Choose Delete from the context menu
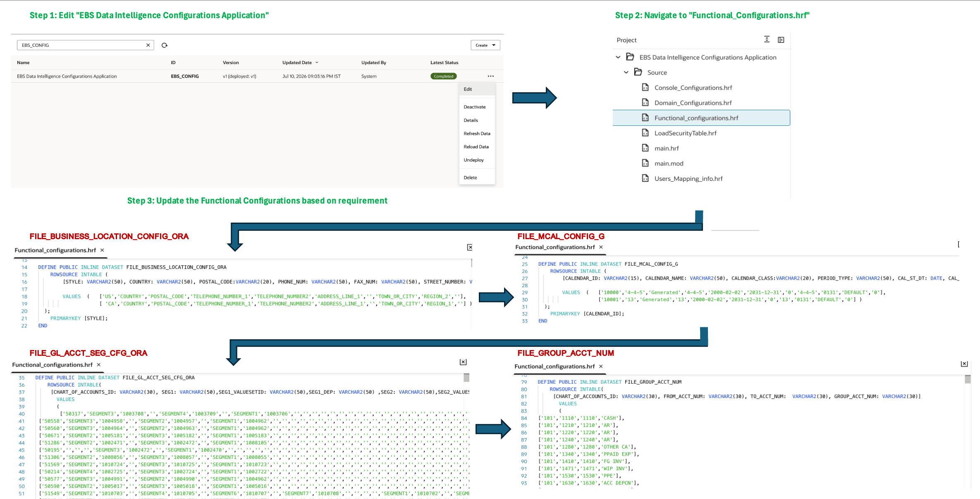 tap(470, 178)
